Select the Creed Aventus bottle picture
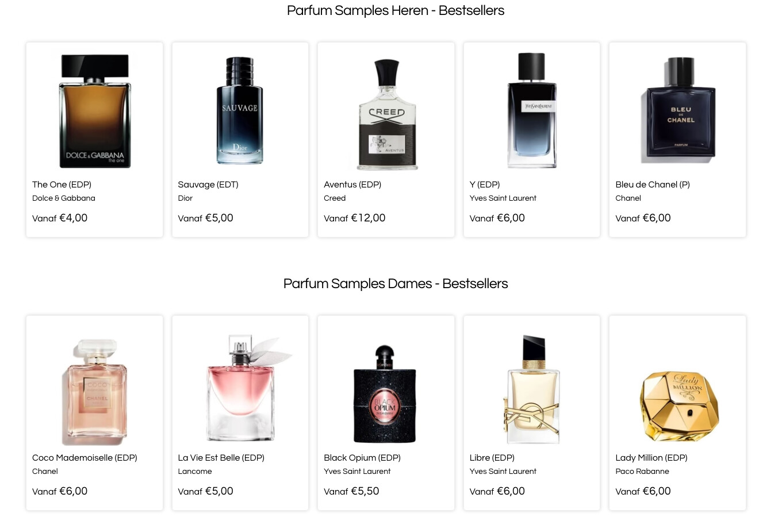Image resolution: width=782 pixels, height=532 pixels. [x=386, y=114]
